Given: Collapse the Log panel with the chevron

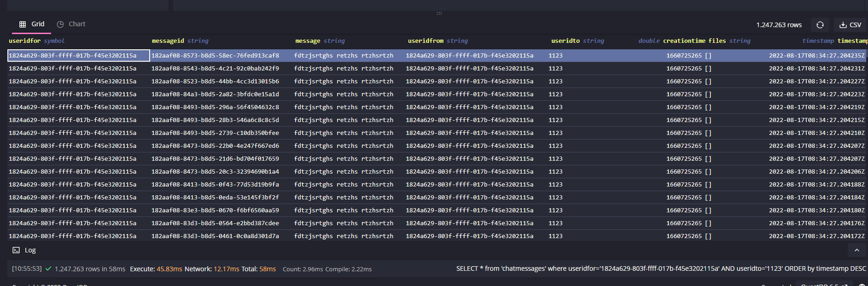Looking at the screenshot, I should (x=856, y=250).
